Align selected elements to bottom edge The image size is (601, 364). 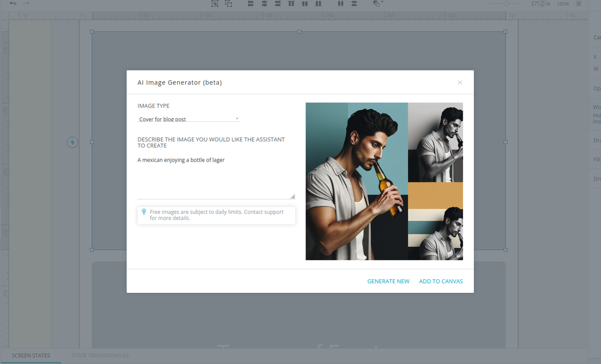tap(318, 4)
